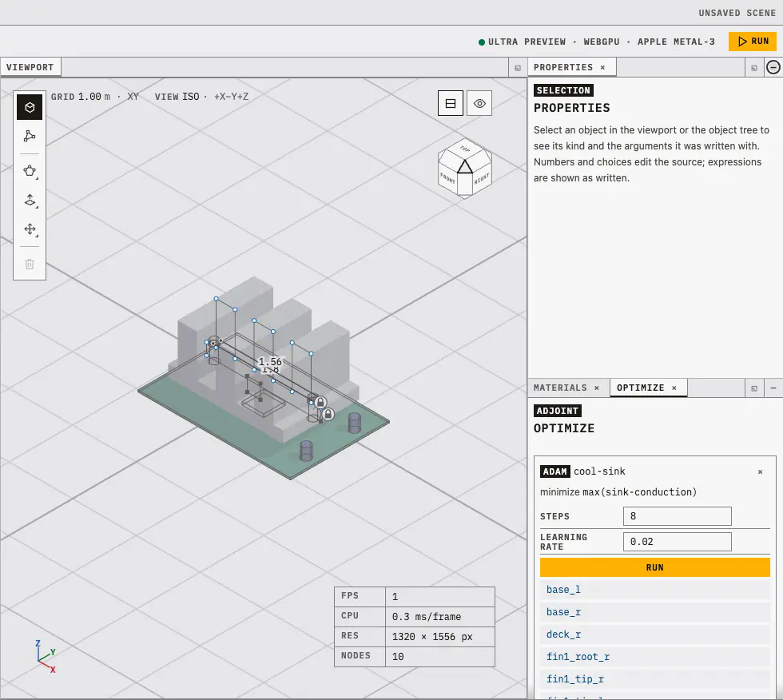Viewport: 783px width, 700px height.
Task: Click the Adjoint badge in Optimize
Action: click(x=558, y=411)
